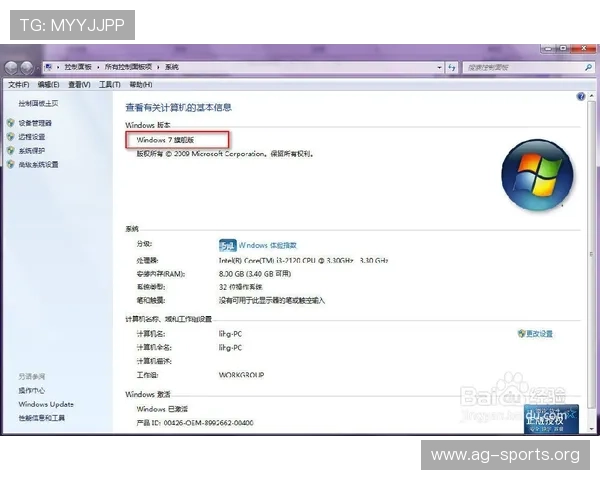This screenshot has height=480, width=600.
Task: Click the Forward navigation arrow button
Action: [x=26, y=68]
